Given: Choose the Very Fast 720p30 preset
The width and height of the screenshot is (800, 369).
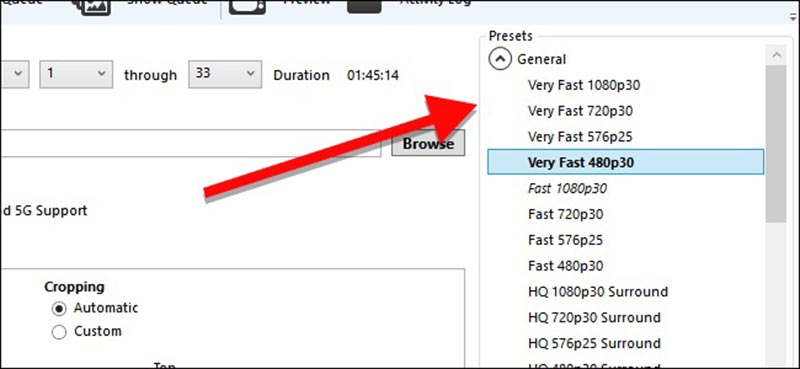Looking at the screenshot, I should coord(580,111).
